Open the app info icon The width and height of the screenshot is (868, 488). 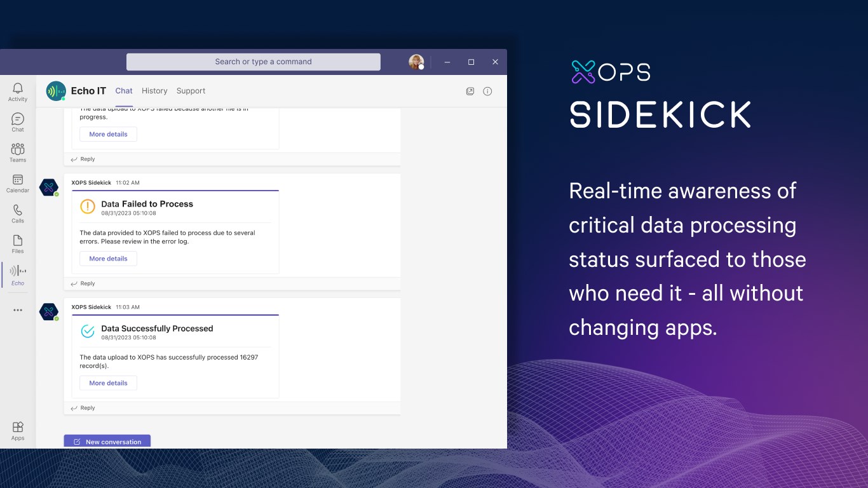[x=487, y=91]
